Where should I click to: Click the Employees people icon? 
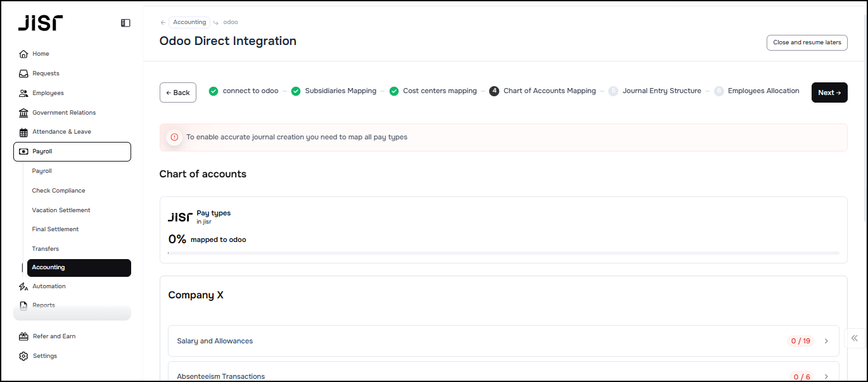tap(23, 93)
